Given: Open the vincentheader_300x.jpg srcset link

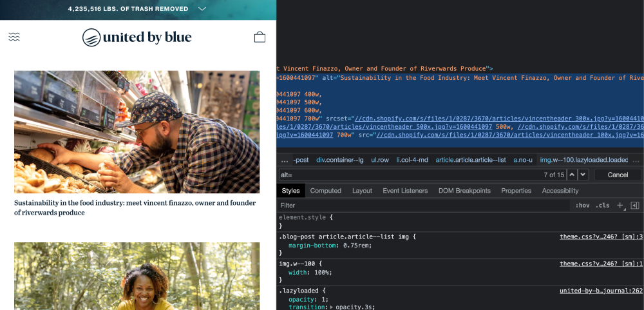Looking at the screenshot, I should click(x=499, y=118).
